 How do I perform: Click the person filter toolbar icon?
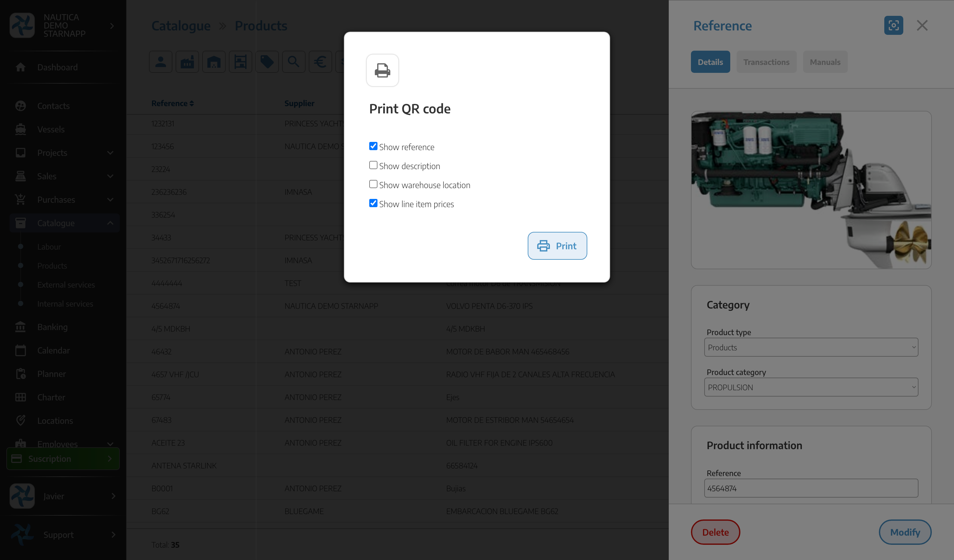[160, 62]
